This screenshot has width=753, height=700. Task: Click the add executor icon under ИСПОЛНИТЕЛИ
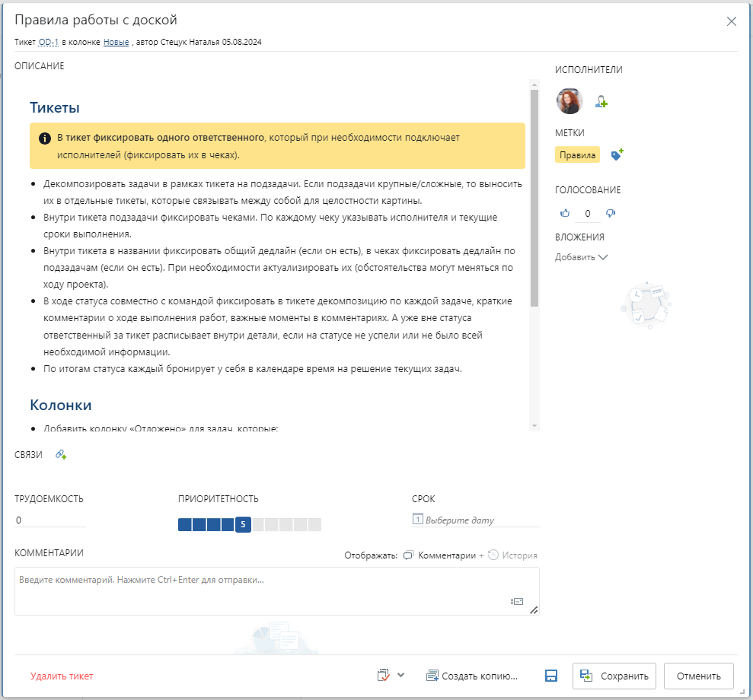[601, 101]
